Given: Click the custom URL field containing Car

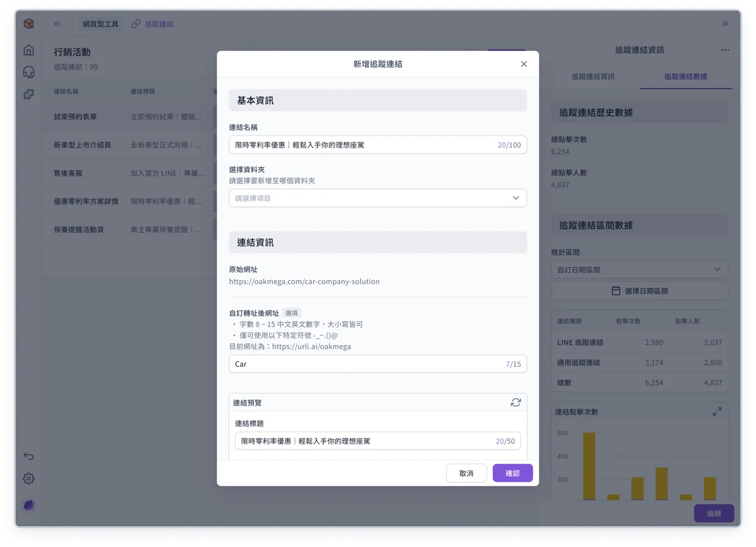Looking at the screenshot, I should coord(377,364).
